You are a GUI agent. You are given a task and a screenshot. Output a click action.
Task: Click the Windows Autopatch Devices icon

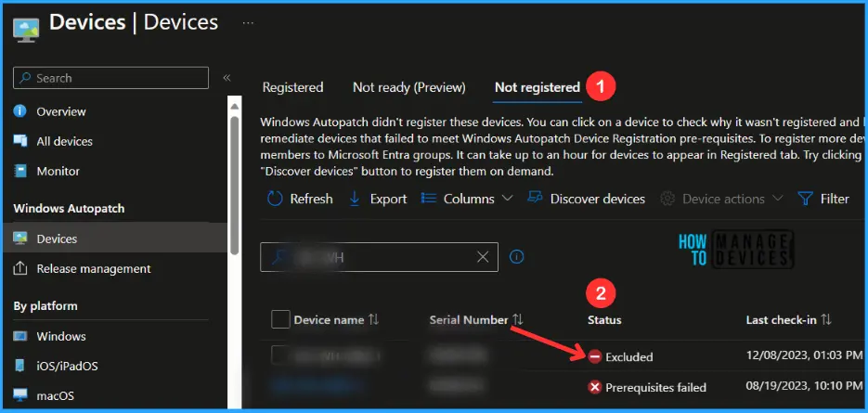pos(20,239)
